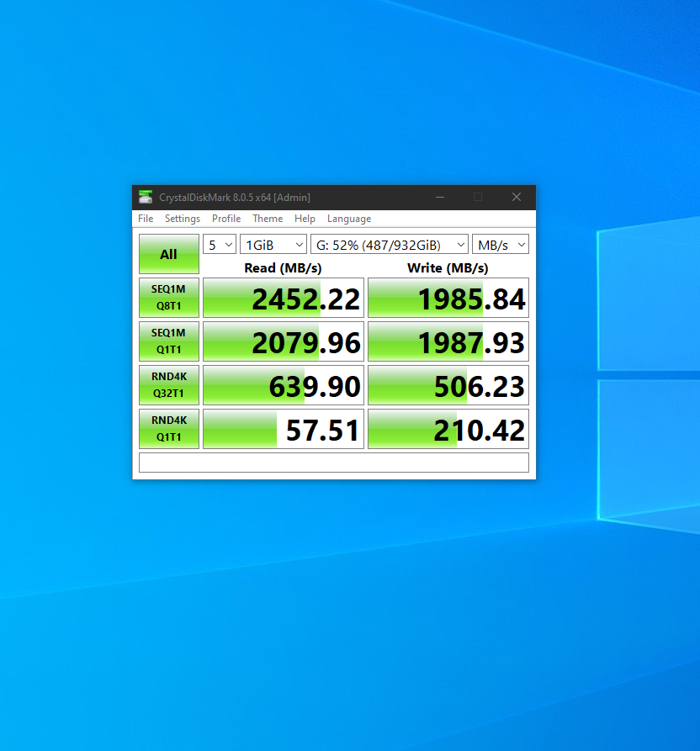The width and height of the screenshot is (700, 751).
Task: Open the Profile menu
Action: coord(226,219)
